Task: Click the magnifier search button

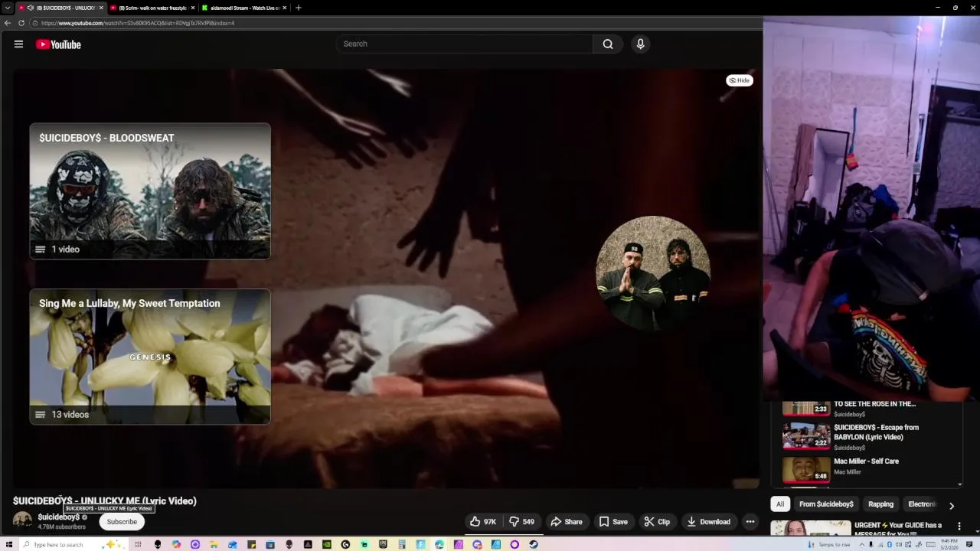Action: pos(608,44)
